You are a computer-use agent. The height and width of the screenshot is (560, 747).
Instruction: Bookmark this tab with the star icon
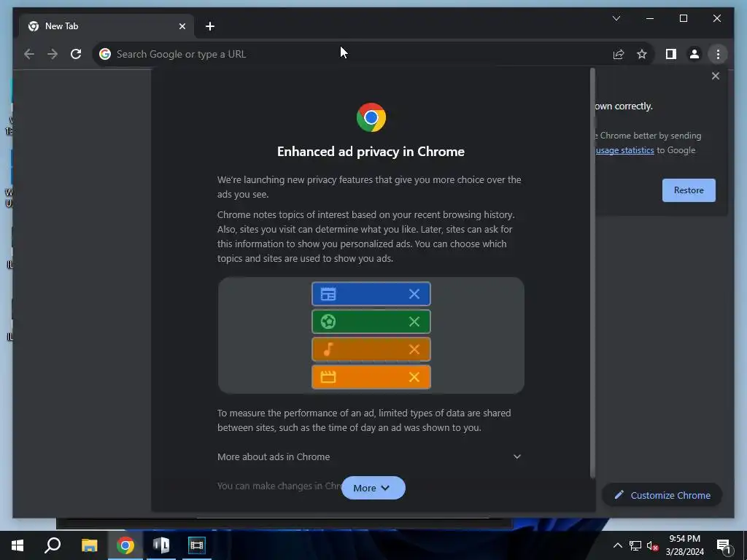[x=642, y=54]
